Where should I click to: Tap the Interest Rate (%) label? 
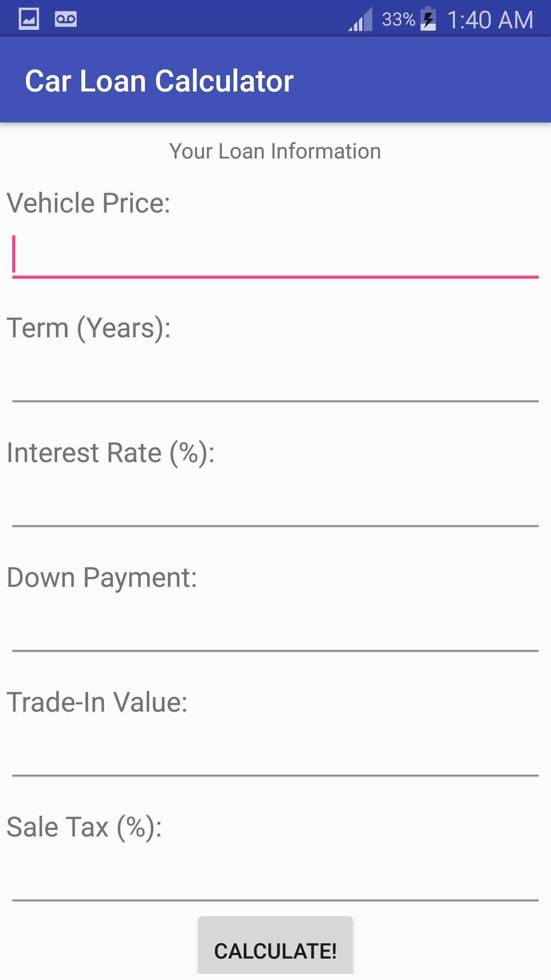[x=111, y=453]
